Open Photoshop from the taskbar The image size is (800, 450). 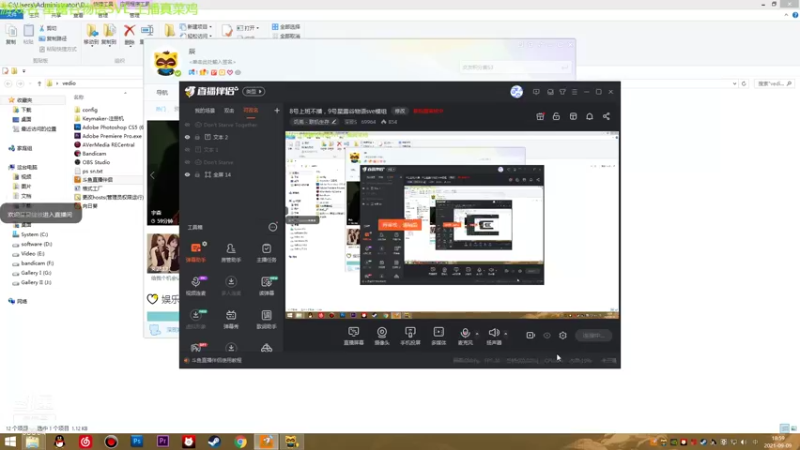click(137, 441)
